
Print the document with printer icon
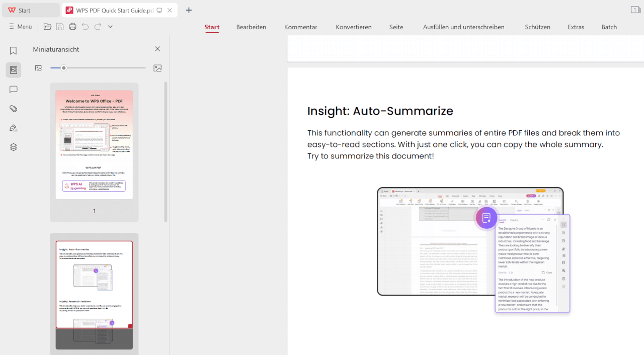pos(72,27)
